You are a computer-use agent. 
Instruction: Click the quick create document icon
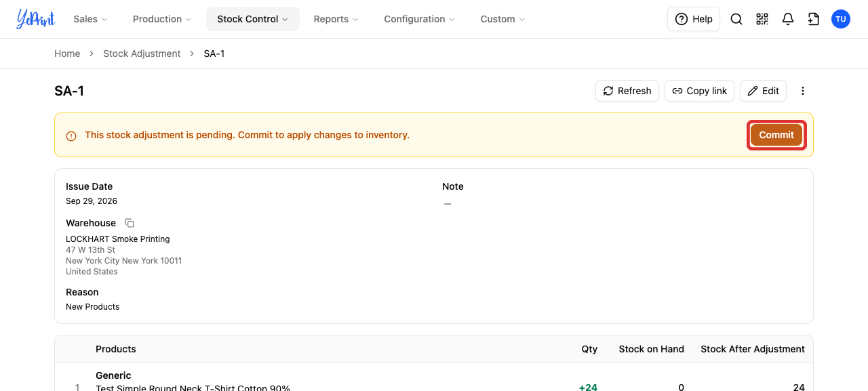(x=814, y=19)
